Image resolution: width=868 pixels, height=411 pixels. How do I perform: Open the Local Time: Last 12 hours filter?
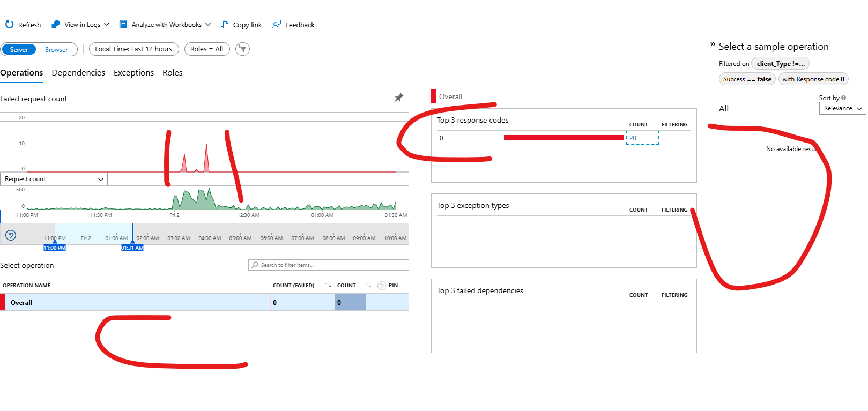click(133, 49)
